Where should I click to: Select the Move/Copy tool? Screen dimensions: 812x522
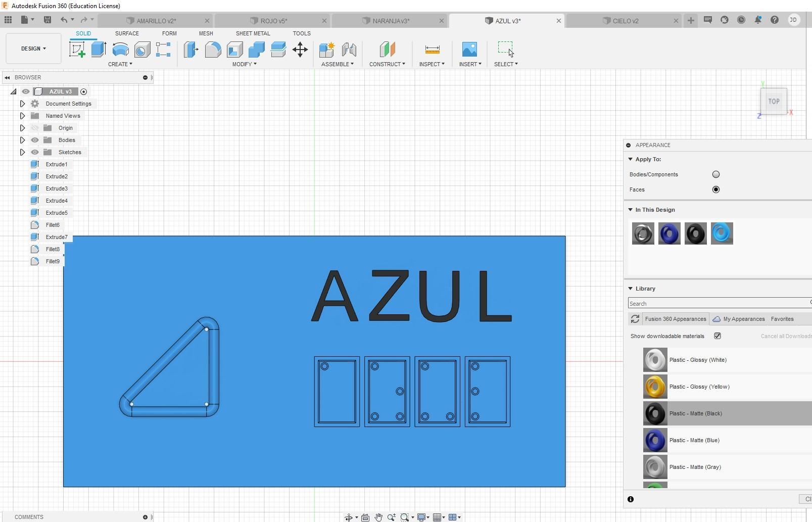point(300,50)
